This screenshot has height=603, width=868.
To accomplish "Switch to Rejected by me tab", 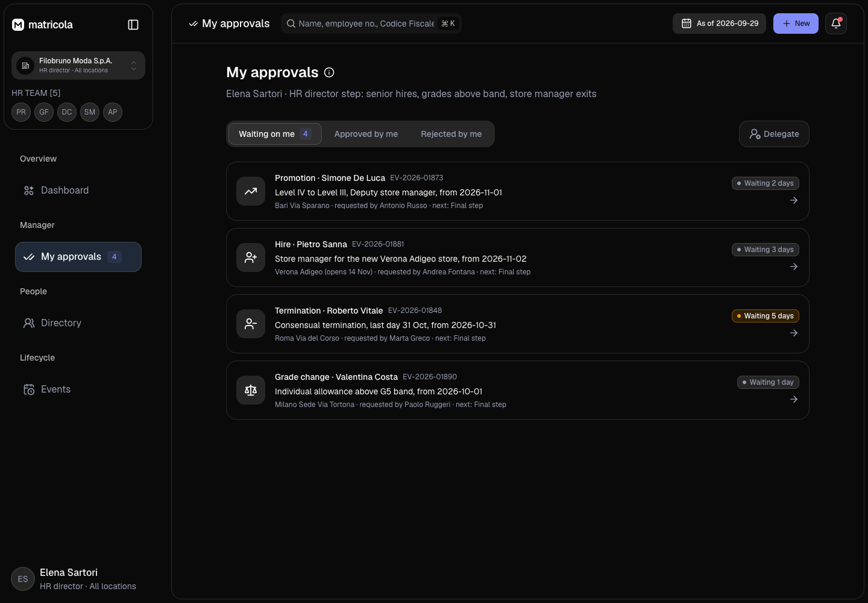I will pyautogui.click(x=451, y=134).
